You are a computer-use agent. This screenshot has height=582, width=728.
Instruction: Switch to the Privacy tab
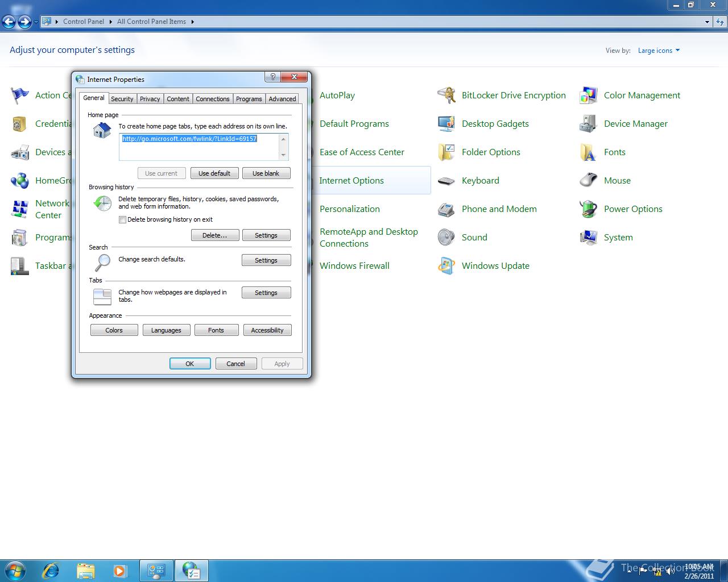coord(150,99)
